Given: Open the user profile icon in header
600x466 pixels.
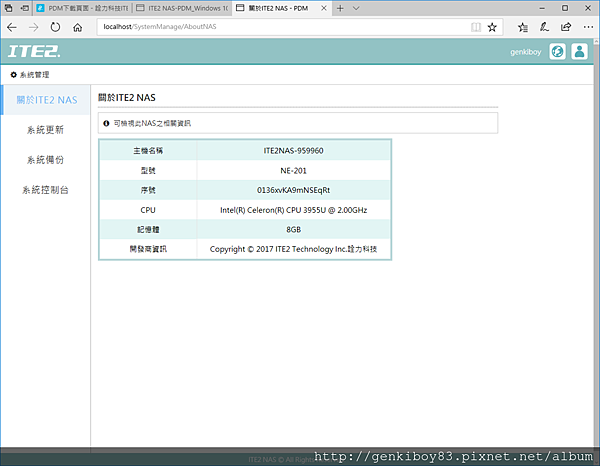Looking at the screenshot, I should (579, 51).
